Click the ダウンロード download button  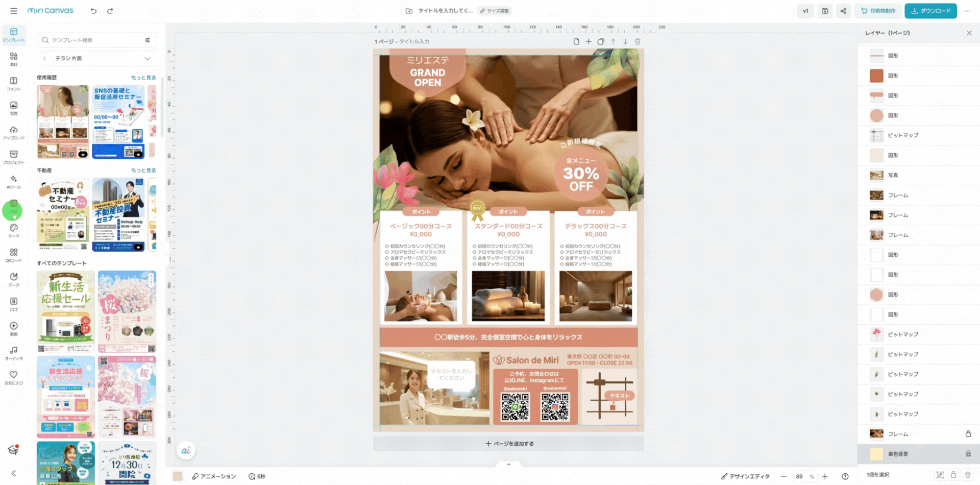pyautogui.click(x=930, y=11)
